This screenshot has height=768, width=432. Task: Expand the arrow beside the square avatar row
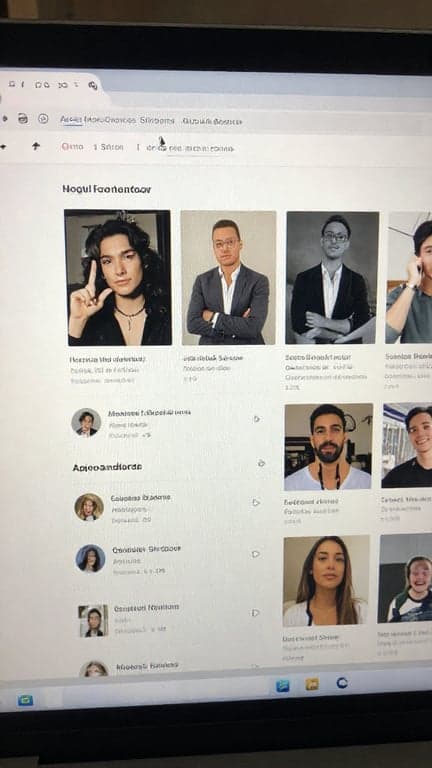tap(255, 613)
